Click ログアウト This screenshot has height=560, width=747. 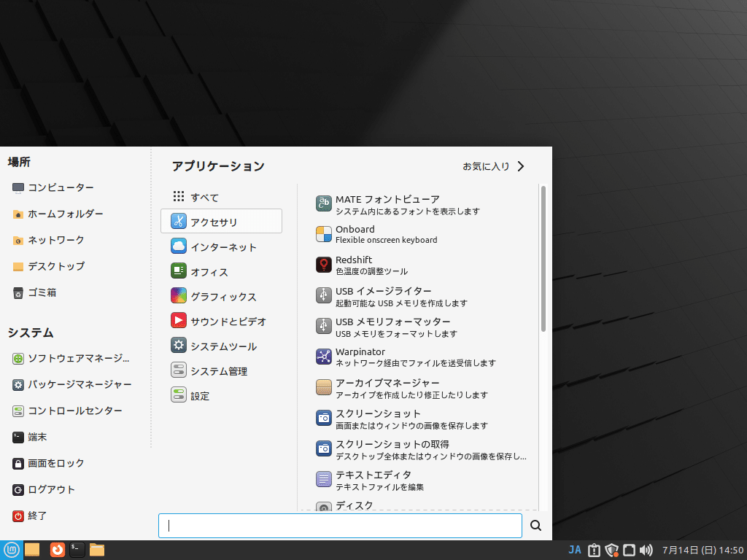(x=43, y=489)
